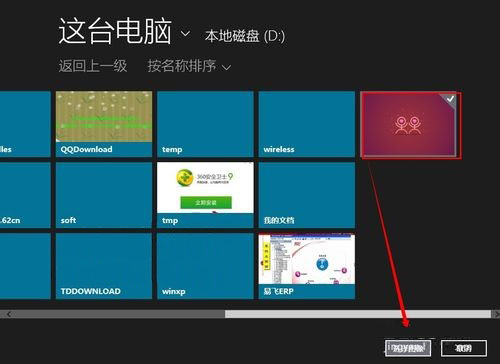Open the wireless folder tile

307,124
